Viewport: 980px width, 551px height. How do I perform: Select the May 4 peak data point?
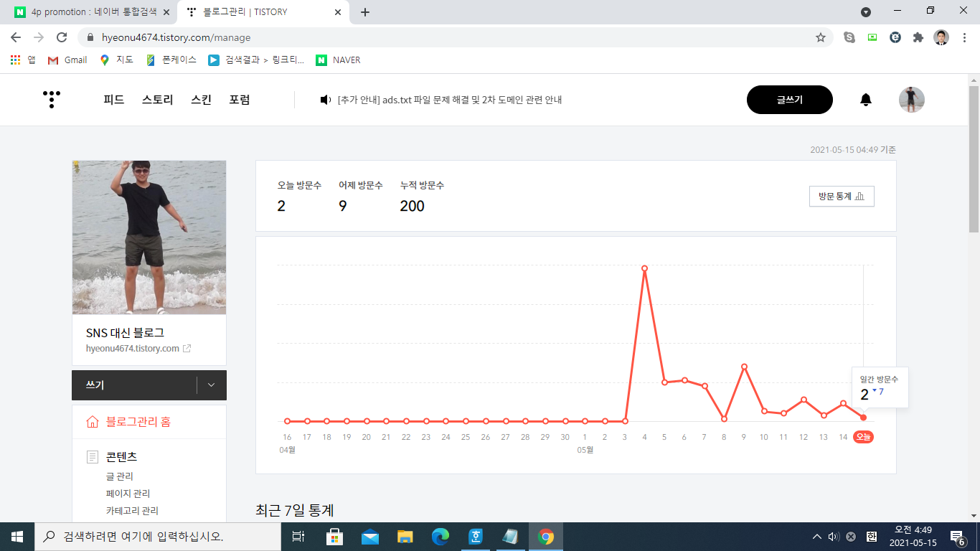[645, 268]
